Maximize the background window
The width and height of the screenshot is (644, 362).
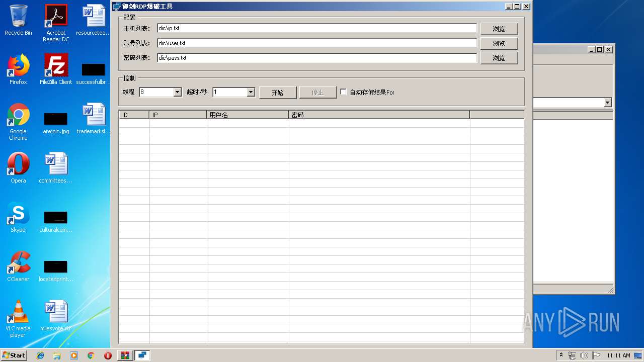coord(600,49)
